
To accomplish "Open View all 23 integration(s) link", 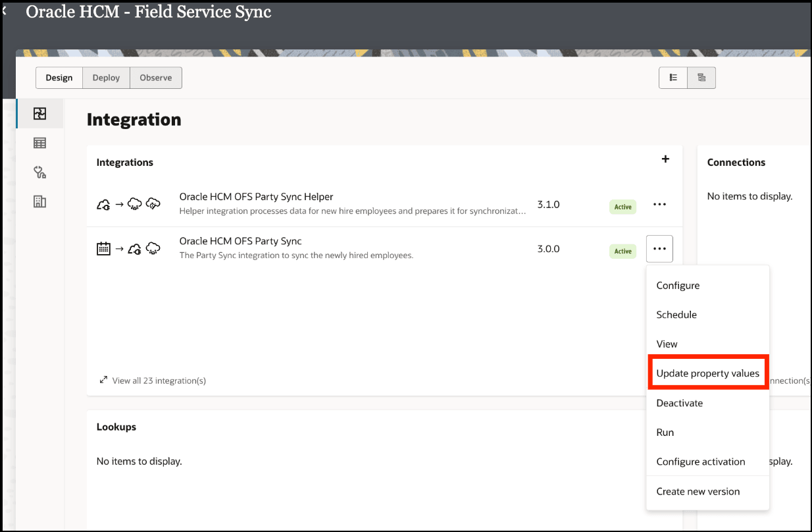I will 159,381.
